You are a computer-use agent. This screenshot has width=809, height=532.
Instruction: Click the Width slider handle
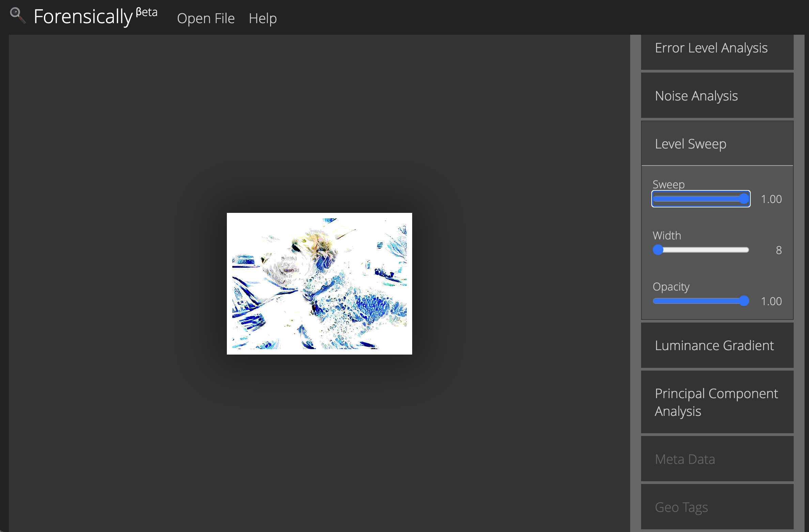[658, 250]
